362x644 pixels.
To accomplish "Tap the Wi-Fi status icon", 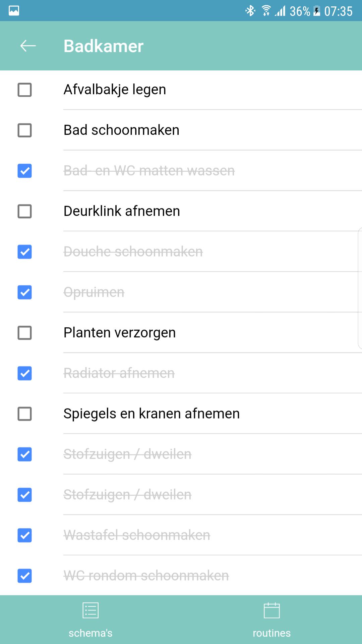I will point(266,11).
